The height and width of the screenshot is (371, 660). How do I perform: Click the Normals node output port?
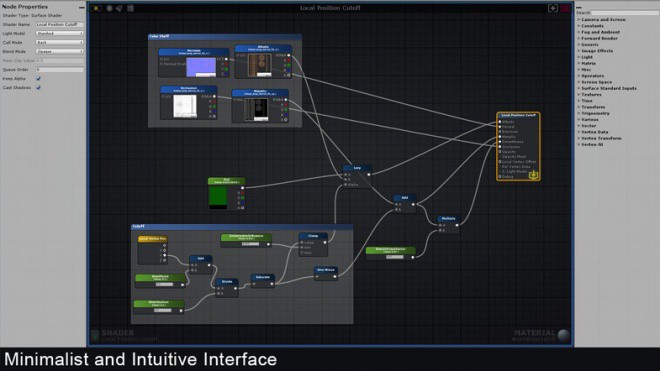point(226,59)
